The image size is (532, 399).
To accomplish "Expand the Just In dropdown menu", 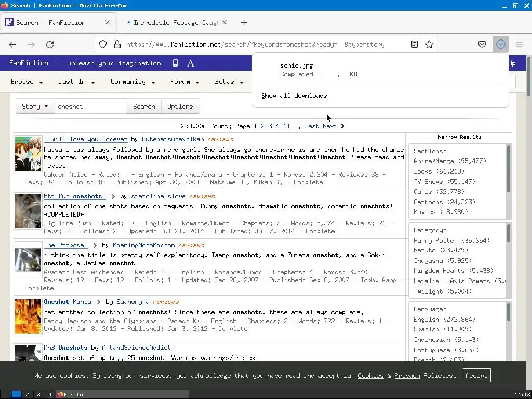I will (x=76, y=82).
